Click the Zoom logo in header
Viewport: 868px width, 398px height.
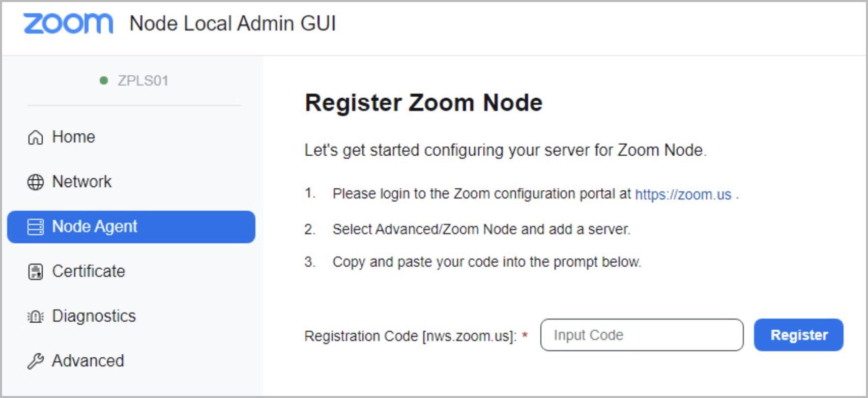(68, 24)
